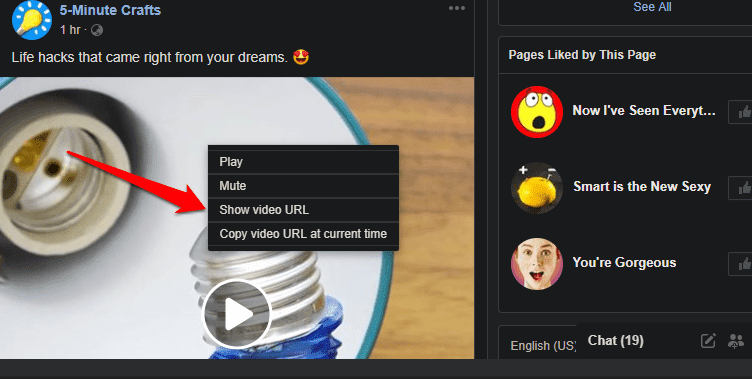Click the compose new message icon

tap(708, 341)
